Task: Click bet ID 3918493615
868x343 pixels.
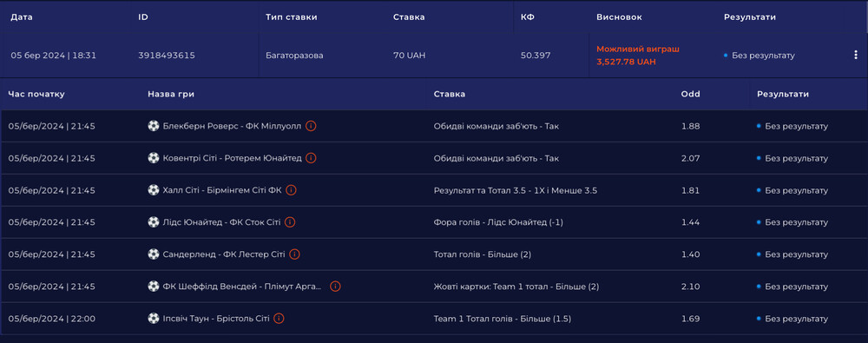Action: 167,56
